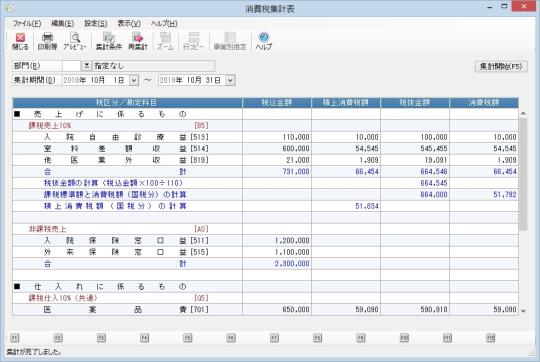
Task: Open the プレビュー preview icon
Action: 75,41
